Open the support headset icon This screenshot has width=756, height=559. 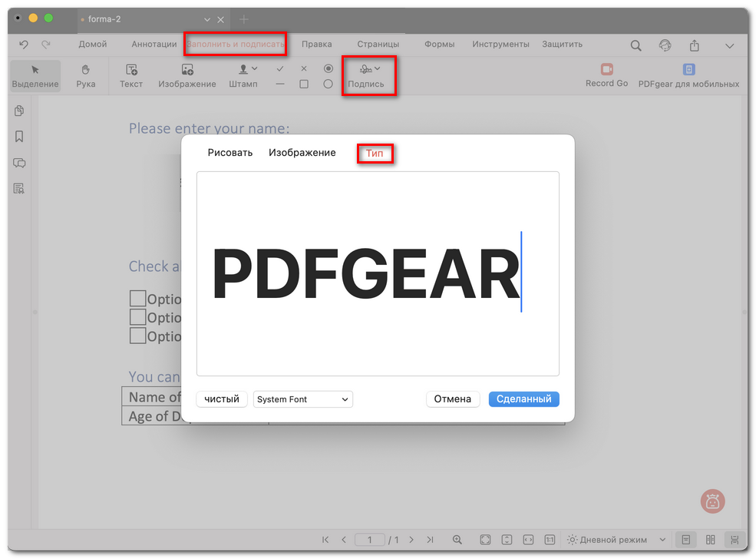click(665, 45)
